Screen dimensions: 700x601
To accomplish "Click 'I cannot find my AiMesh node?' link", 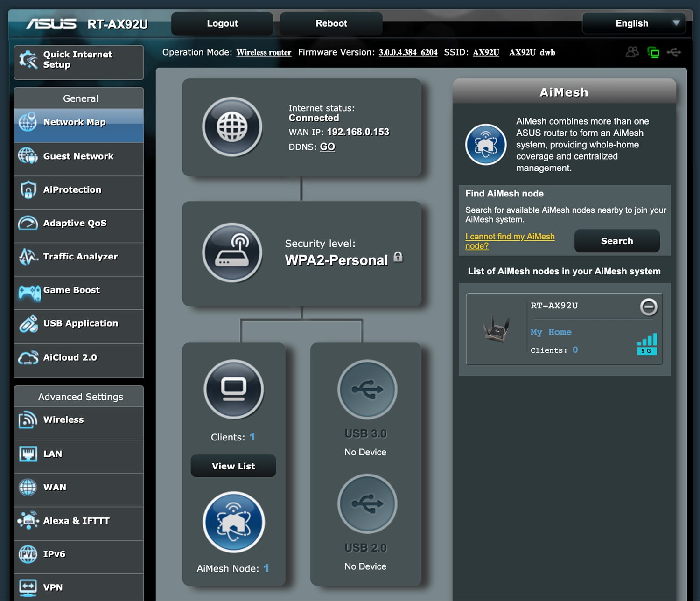I will tap(510, 241).
